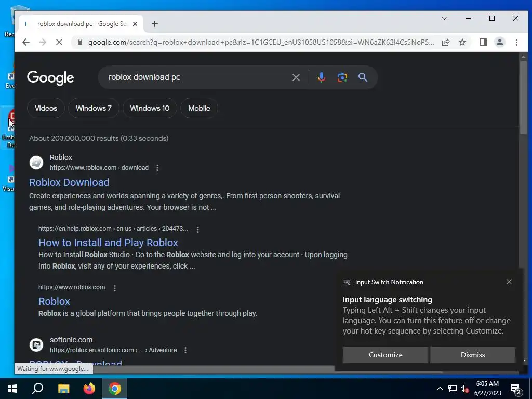Open Chrome side panel
The image size is (532, 399).
click(x=483, y=42)
